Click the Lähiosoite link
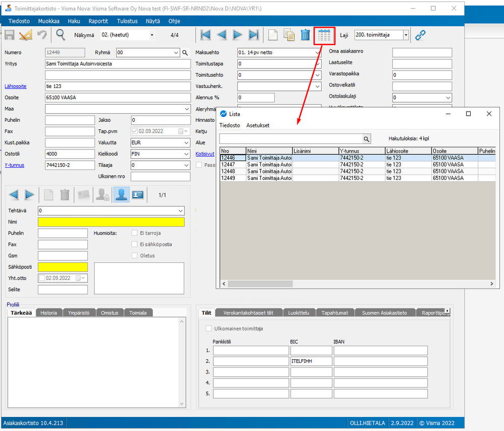Screen dimensions: 504x431 click(x=15, y=86)
